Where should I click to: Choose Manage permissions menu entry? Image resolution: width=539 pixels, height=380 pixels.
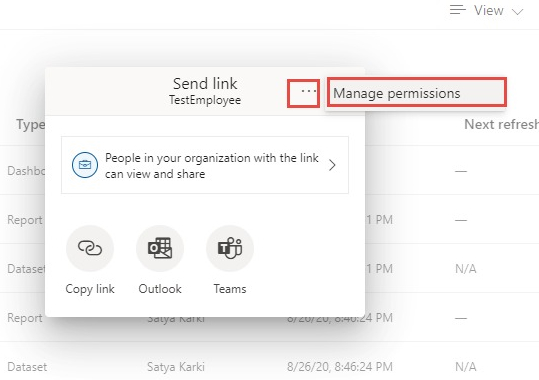coord(417,92)
